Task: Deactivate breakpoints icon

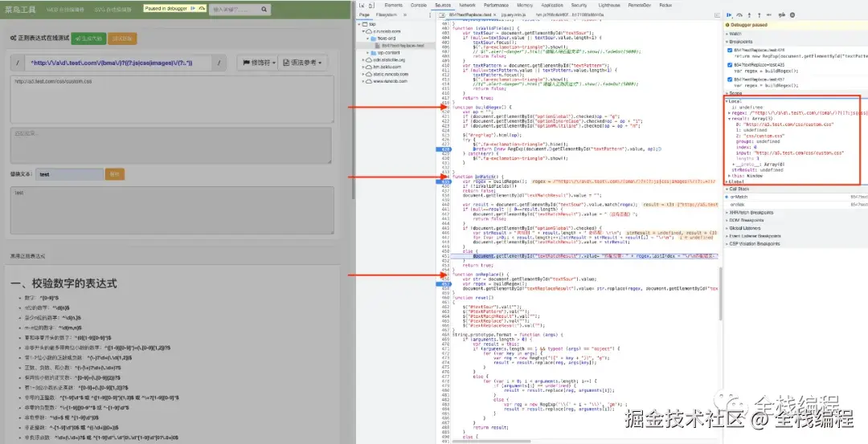Action: click(x=782, y=15)
